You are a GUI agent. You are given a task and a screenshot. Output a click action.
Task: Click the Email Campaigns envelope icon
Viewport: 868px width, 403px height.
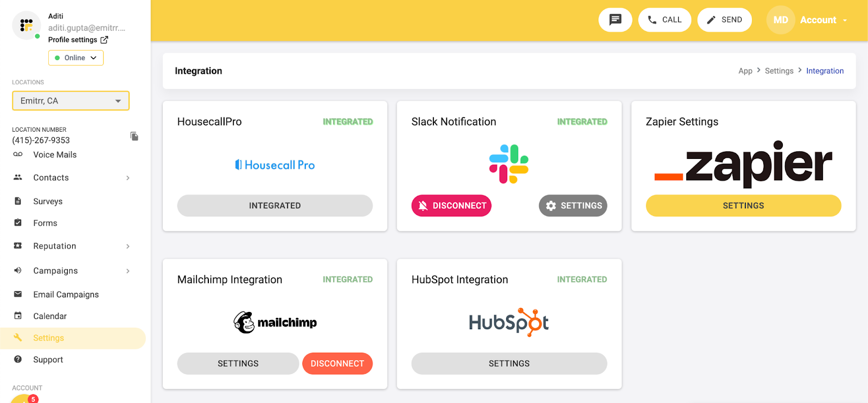coord(18,295)
